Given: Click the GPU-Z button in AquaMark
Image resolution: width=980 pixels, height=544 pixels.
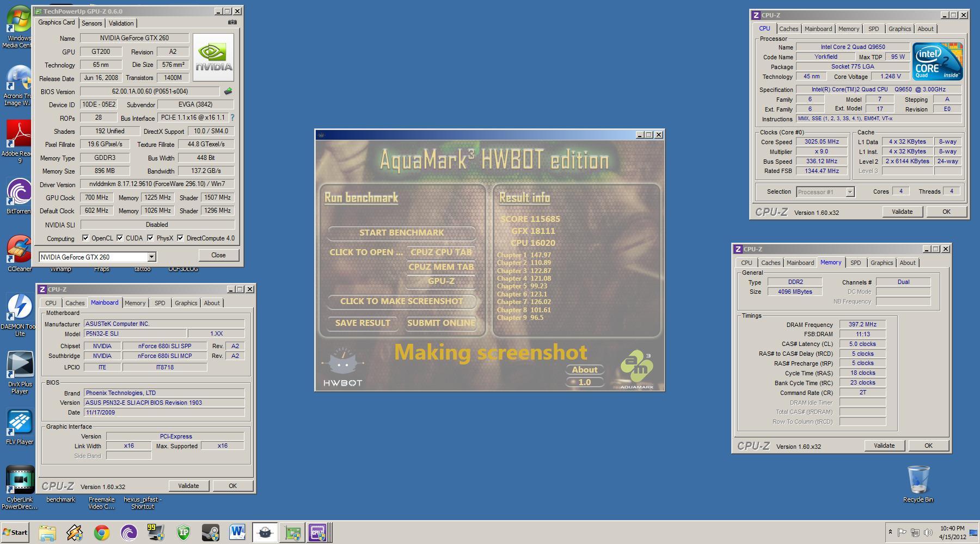Looking at the screenshot, I should pos(441,281).
